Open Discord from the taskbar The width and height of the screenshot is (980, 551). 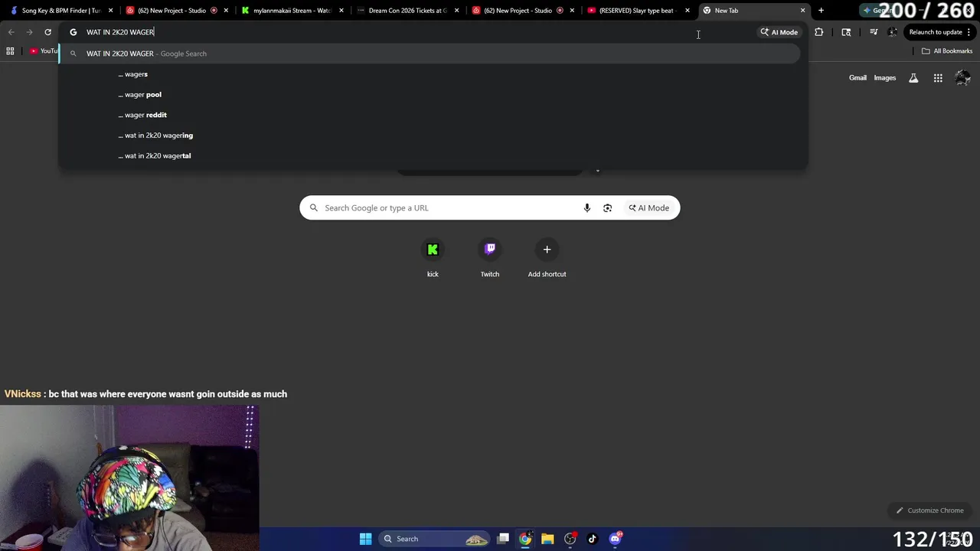point(615,539)
